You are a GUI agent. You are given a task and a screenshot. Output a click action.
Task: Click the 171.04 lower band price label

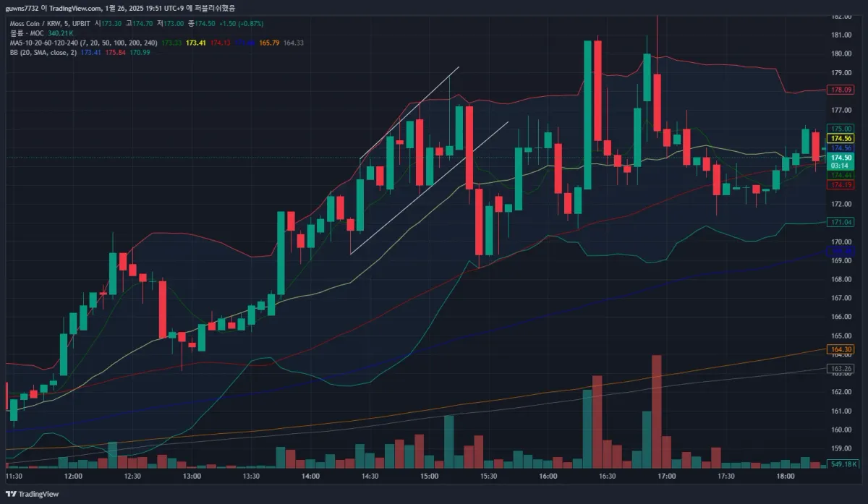pos(841,222)
